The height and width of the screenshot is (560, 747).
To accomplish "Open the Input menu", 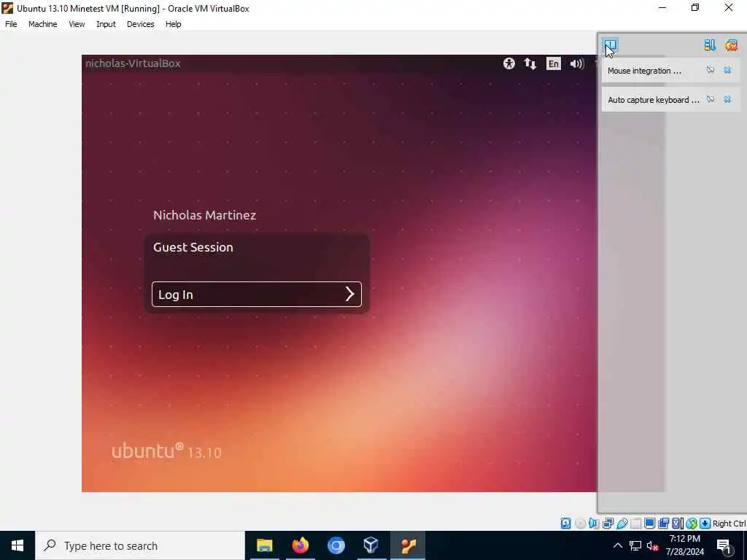I will coord(106,24).
